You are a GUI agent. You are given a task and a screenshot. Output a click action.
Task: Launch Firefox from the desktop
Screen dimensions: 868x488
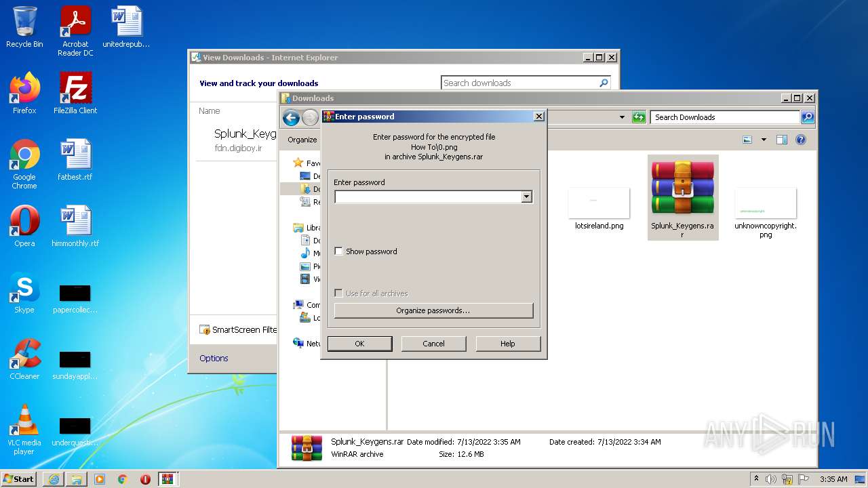pyautogui.click(x=24, y=94)
